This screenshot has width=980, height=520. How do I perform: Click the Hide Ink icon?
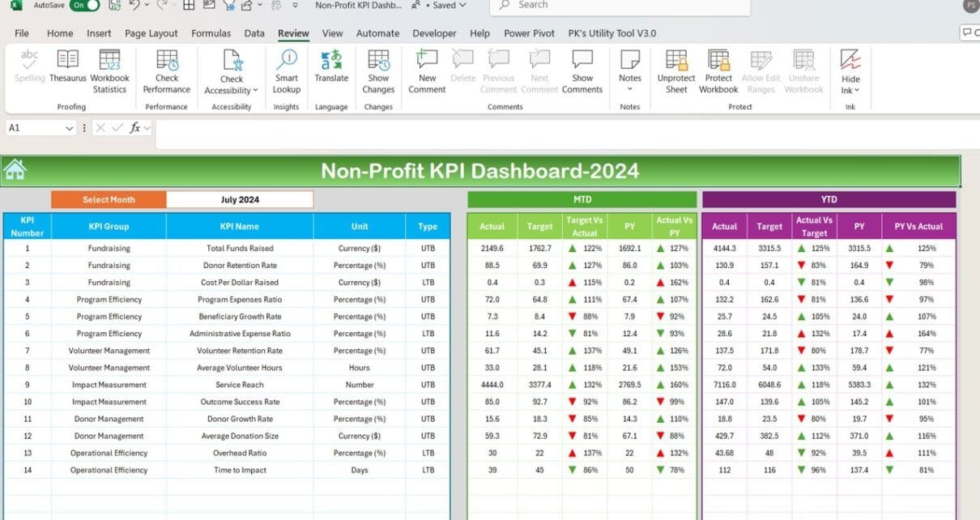point(850,60)
